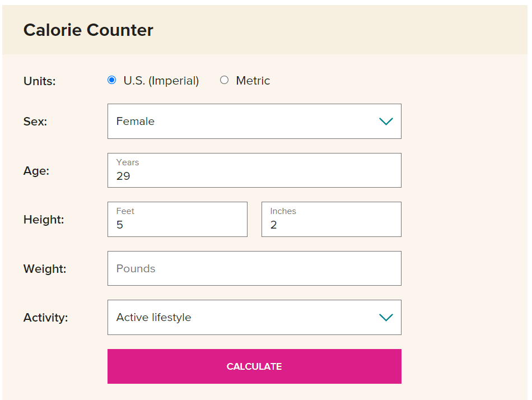This screenshot has height=400, width=532.
Task: Click the Calorie Counter heading
Action: (88, 30)
